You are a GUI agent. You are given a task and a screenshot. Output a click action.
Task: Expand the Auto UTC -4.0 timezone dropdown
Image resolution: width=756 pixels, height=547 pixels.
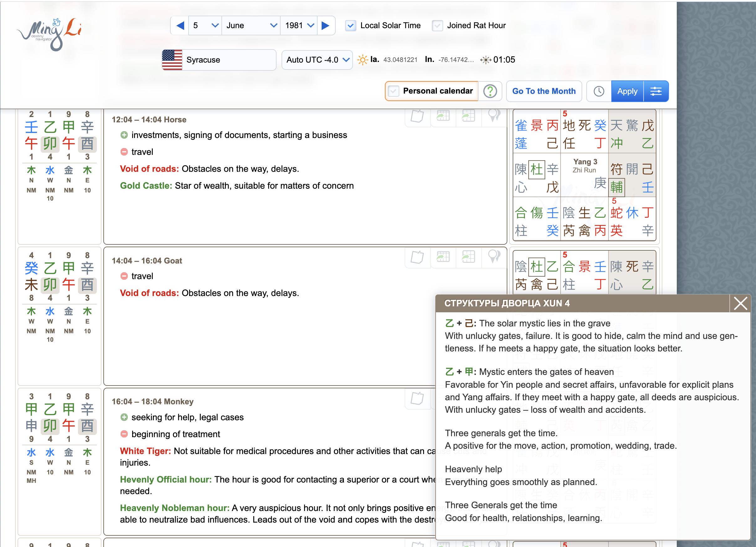click(317, 60)
